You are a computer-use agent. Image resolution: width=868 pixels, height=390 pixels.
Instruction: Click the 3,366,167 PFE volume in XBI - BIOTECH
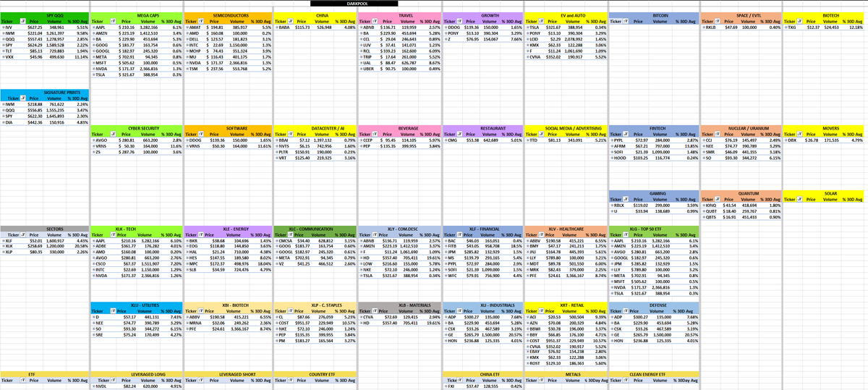[x=239, y=328]
